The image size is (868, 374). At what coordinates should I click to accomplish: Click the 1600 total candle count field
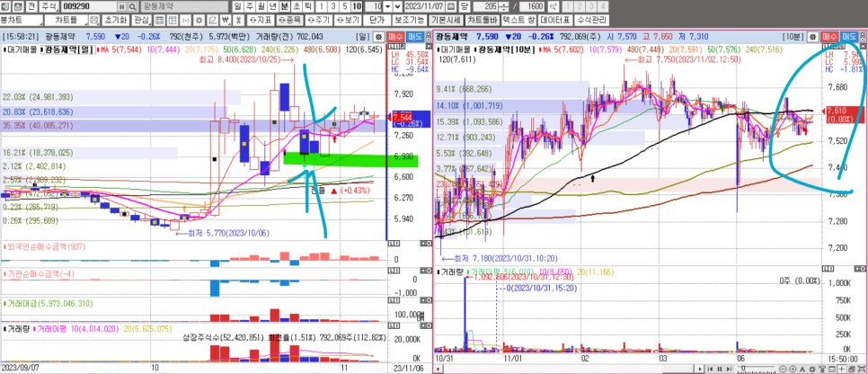(x=532, y=6)
